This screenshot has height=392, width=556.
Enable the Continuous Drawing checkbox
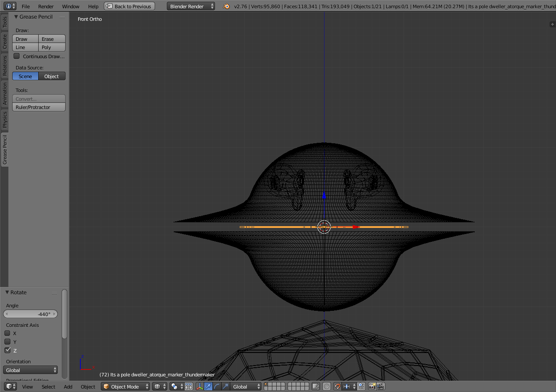coord(17,56)
